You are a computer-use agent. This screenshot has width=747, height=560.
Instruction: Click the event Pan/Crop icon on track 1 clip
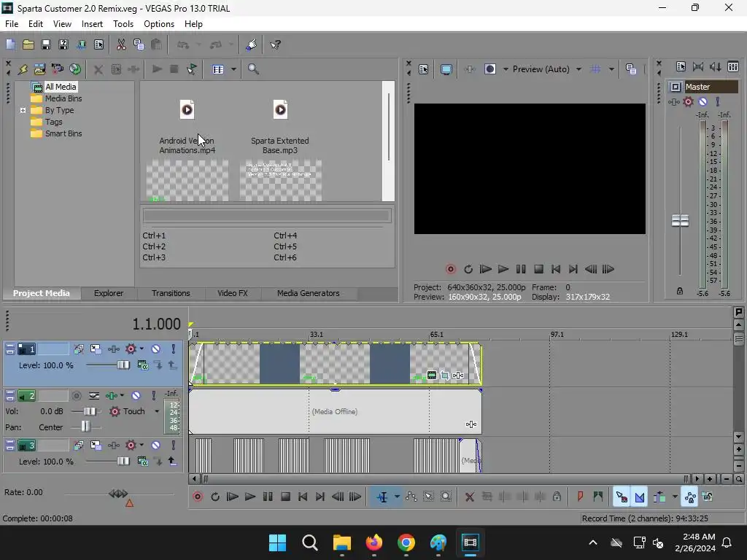click(444, 376)
